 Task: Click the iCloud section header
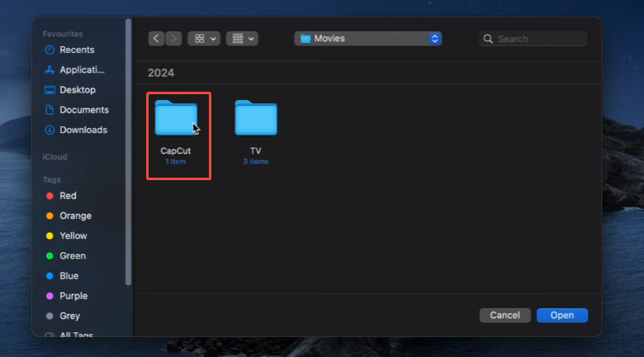[x=55, y=157]
